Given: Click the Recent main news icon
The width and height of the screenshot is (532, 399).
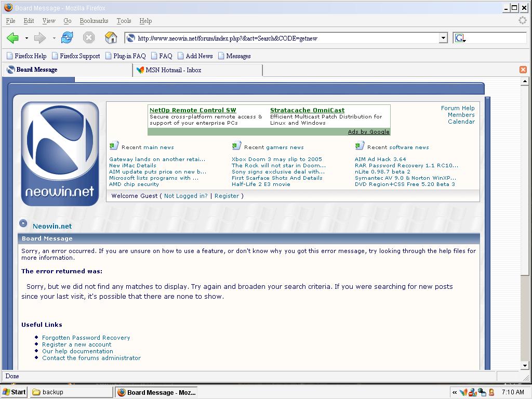Looking at the screenshot, I should [114, 146].
